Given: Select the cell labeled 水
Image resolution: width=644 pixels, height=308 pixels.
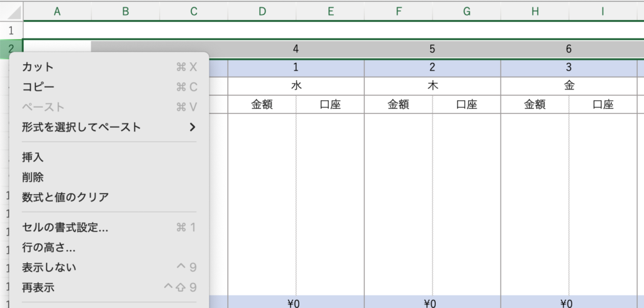Looking at the screenshot, I should click(296, 86).
